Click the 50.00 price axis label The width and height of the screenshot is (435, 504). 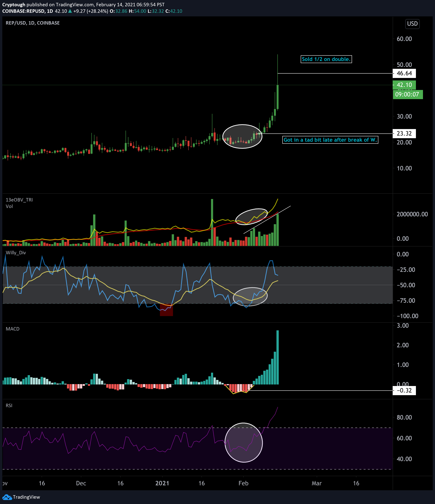tap(404, 65)
